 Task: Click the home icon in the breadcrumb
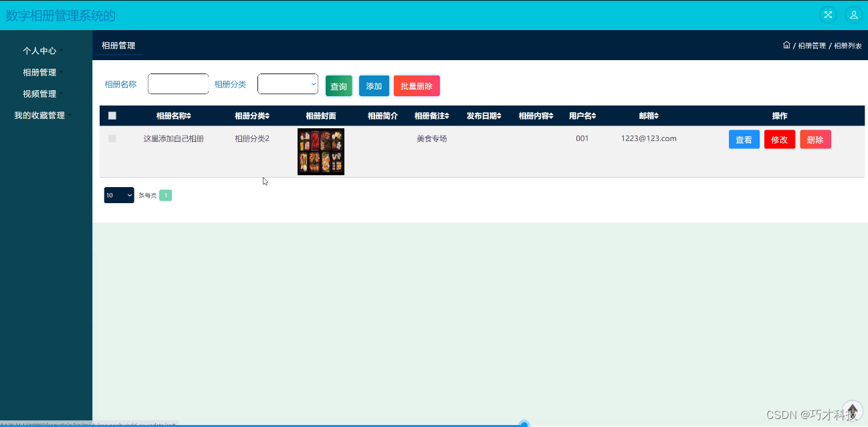787,45
